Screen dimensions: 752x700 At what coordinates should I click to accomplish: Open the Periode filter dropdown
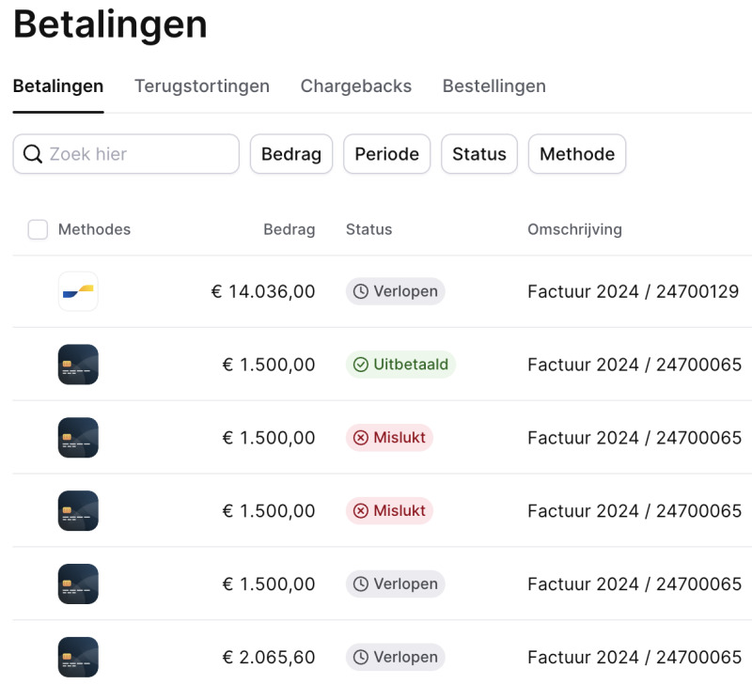[x=386, y=154]
